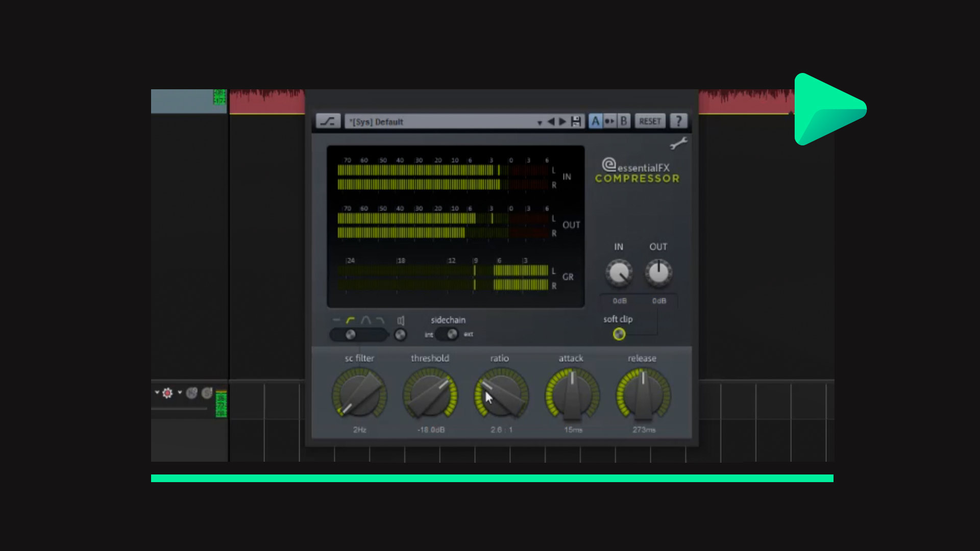
Task: Click the track volume slider
Action: [x=179, y=409]
